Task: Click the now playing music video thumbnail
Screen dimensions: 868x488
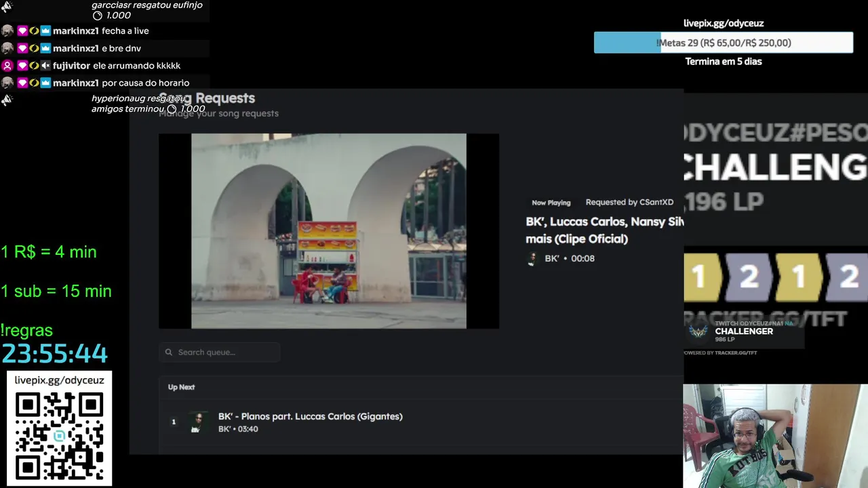Action: click(329, 231)
